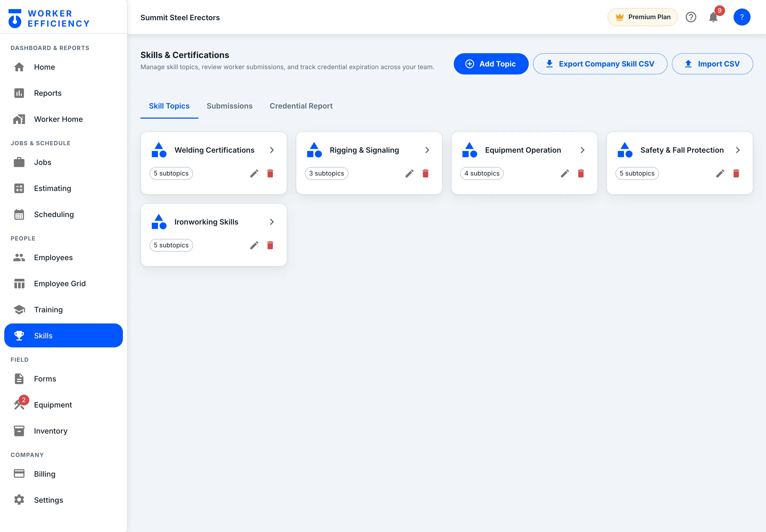Click trash icon on Equipment Operation card
Viewport: 766px width, 532px height.
(x=581, y=173)
